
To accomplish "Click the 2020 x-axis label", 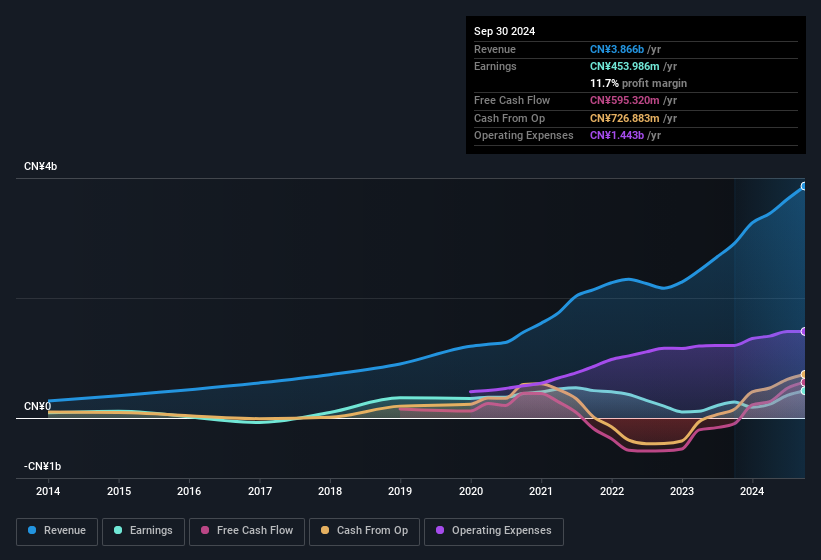I will (x=471, y=491).
